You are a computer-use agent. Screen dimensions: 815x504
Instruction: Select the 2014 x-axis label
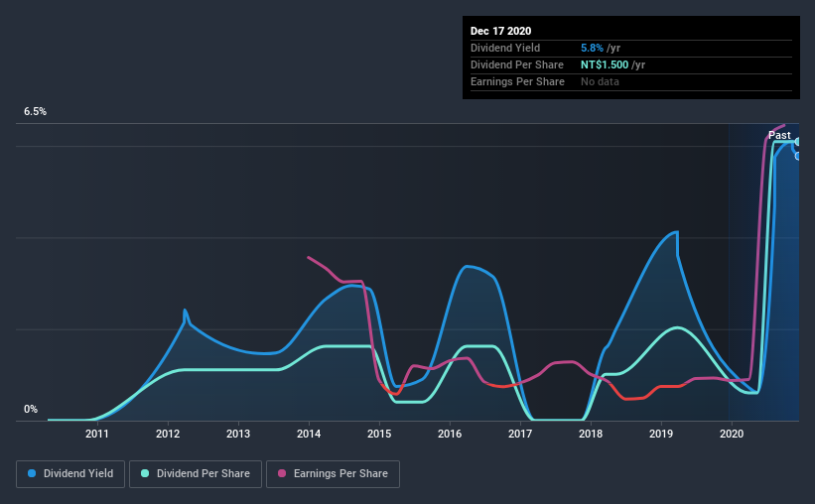pyautogui.click(x=309, y=434)
